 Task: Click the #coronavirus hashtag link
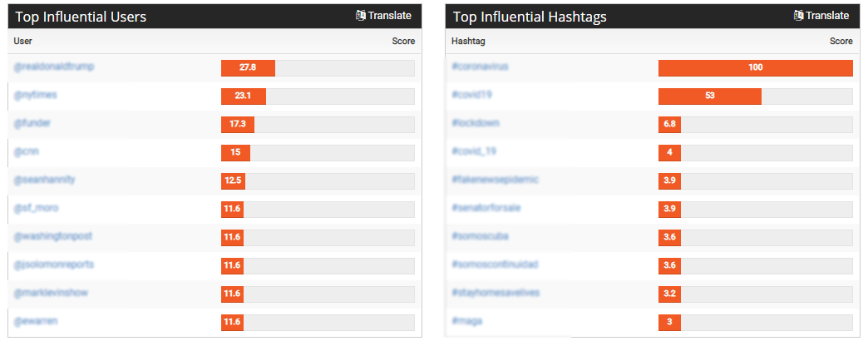480,67
